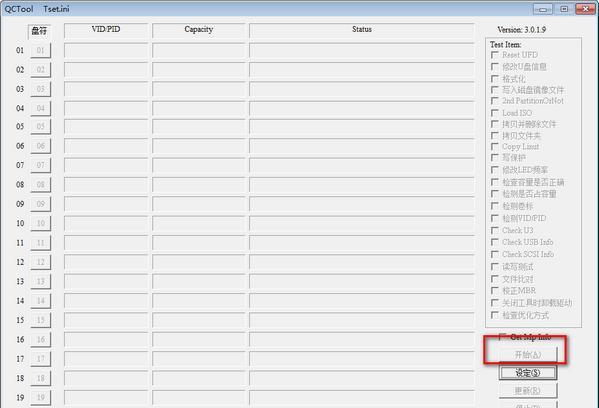Click the Capacity column header
Viewport: 599px width, 408px height.
point(198,31)
